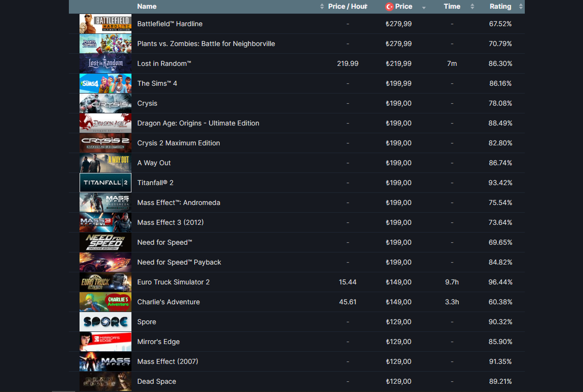Image resolution: width=583 pixels, height=392 pixels.
Task: Sort by Price column header
Action: pyautogui.click(x=404, y=6)
